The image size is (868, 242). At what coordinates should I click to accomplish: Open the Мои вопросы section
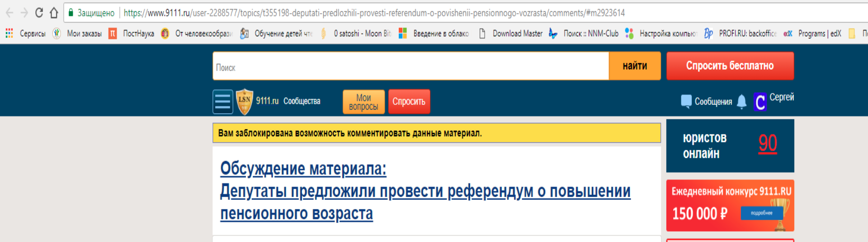(363, 102)
